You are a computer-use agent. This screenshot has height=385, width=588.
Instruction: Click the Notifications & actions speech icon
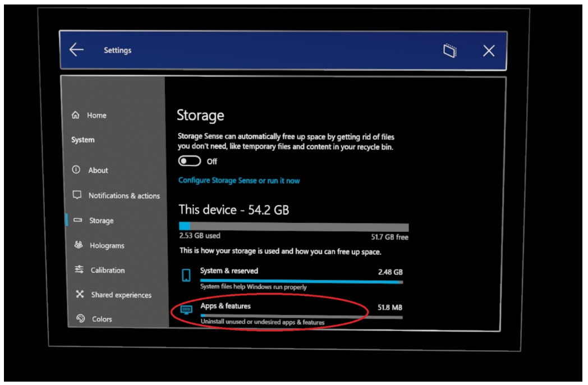[x=77, y=195]
